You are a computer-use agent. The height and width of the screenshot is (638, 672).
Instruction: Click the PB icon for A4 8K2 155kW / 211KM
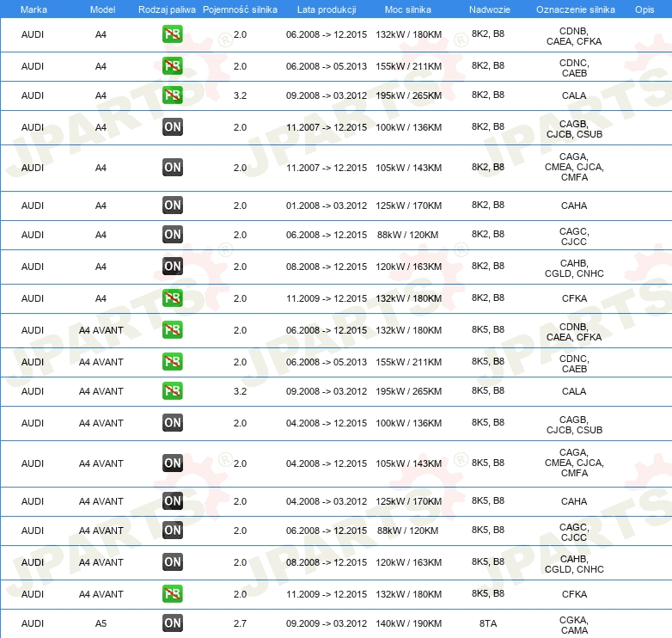(x=173, y=66)
